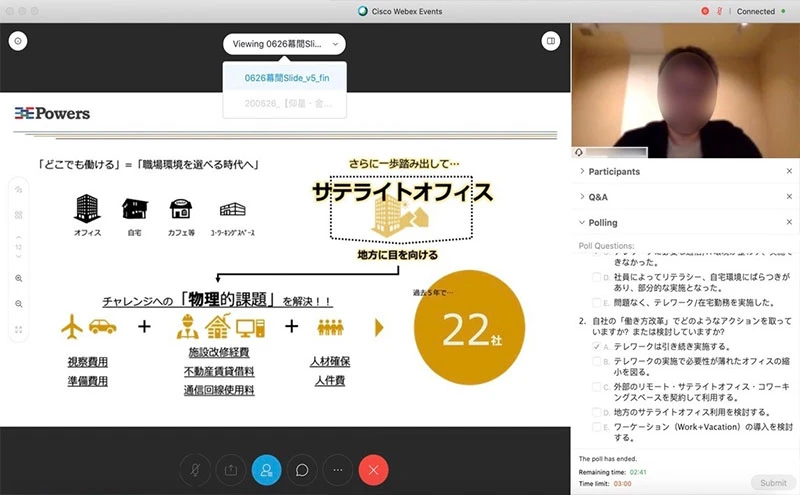The height and width of the screenshot is (495, 800).
Task: Click the Submit poll button
Action: pos(773,482)
